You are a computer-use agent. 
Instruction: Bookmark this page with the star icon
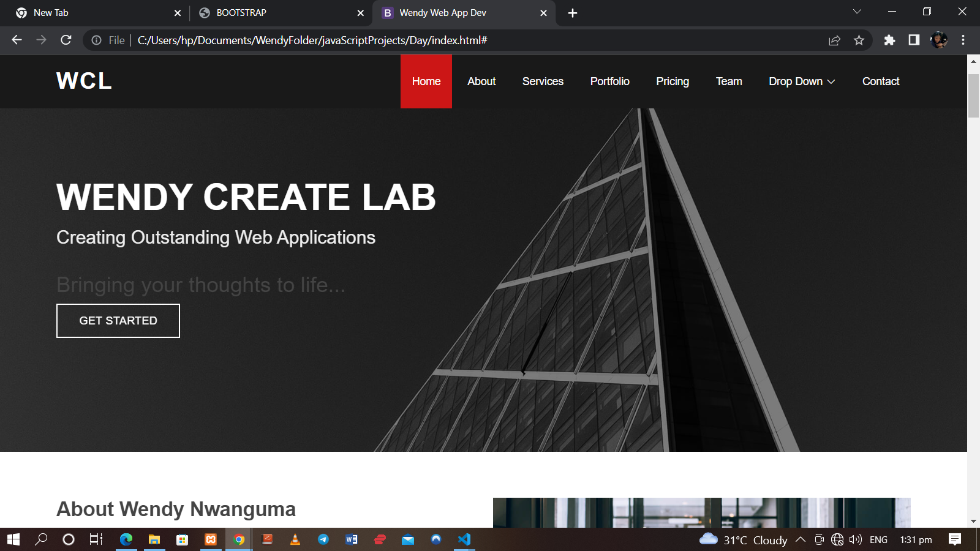tap(859, 40)
